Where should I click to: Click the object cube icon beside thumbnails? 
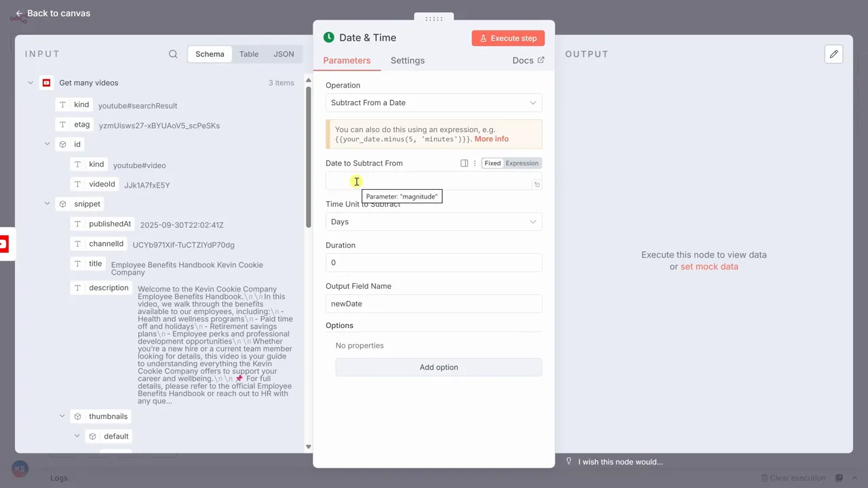(77, 417)
